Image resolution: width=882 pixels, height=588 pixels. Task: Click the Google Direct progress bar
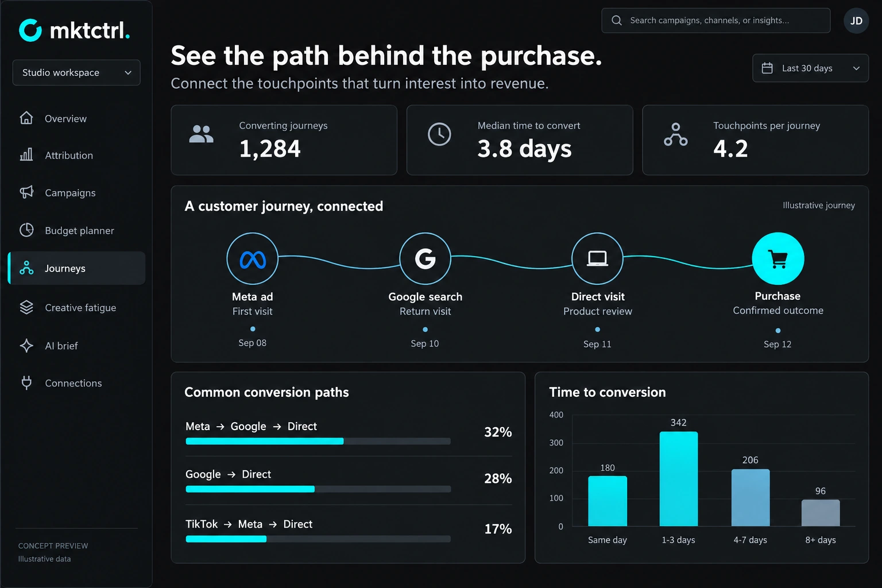pos(318,489)
